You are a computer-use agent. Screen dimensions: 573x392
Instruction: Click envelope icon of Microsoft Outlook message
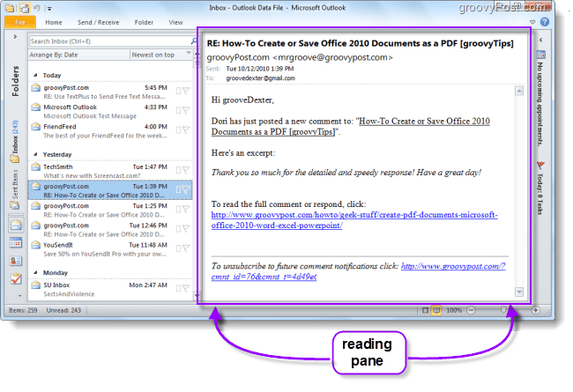point(35,107)
